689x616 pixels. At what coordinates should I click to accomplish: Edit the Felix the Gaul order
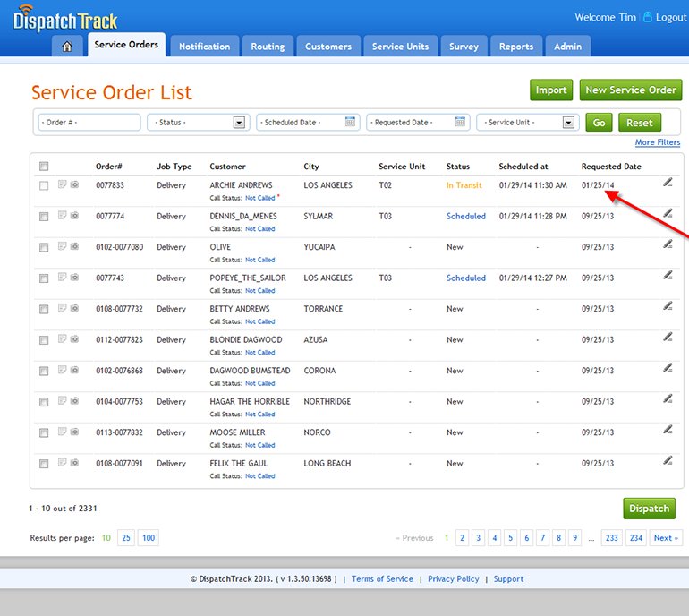coord(668,461)
